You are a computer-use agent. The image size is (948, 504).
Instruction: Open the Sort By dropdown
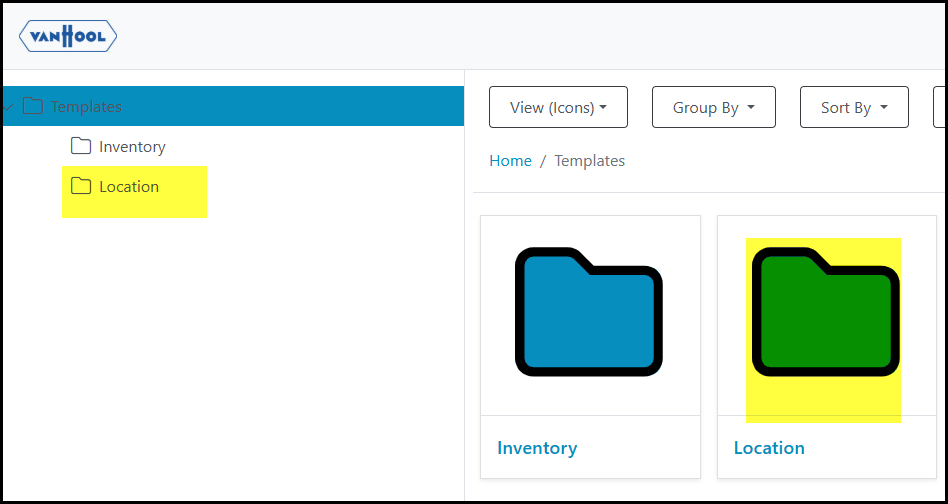tap(854, 107)
